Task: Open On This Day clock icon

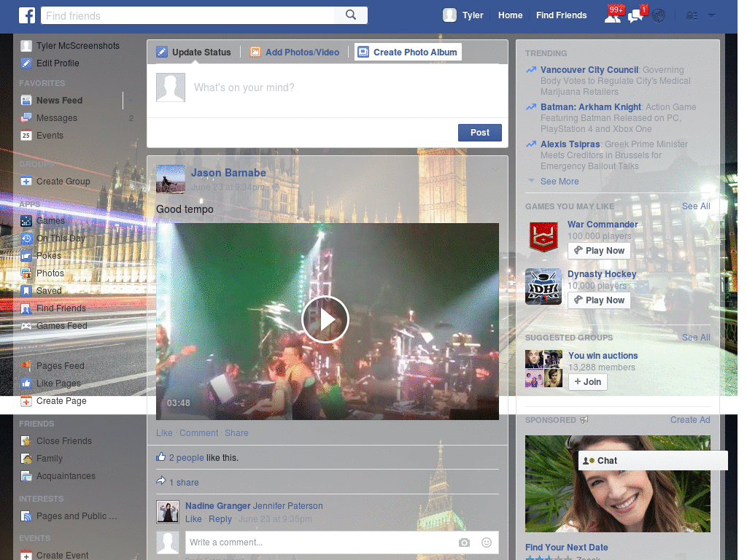Action: 26,238
